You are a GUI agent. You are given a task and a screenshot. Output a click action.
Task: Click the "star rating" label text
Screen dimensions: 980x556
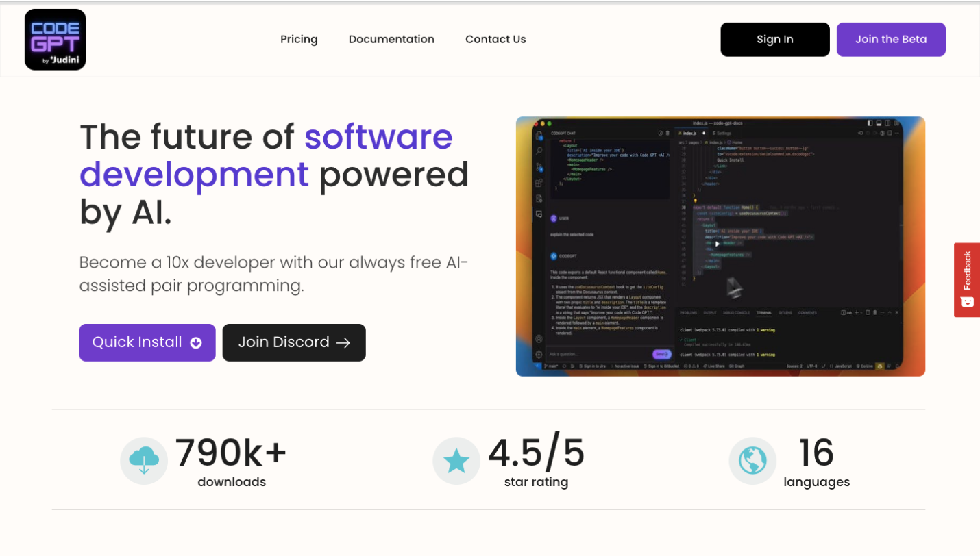click(x=536, y=482)
